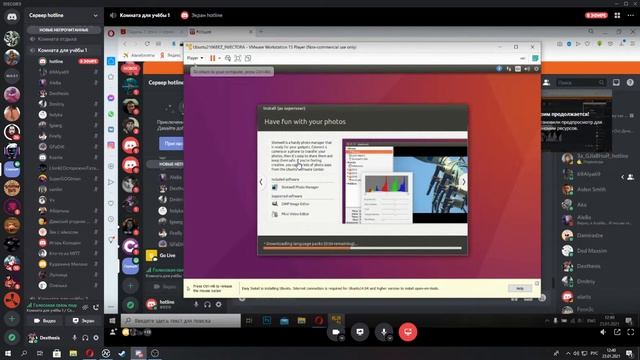
Task: Enter VMware Unity mode icon
Action: coord(248,58)
